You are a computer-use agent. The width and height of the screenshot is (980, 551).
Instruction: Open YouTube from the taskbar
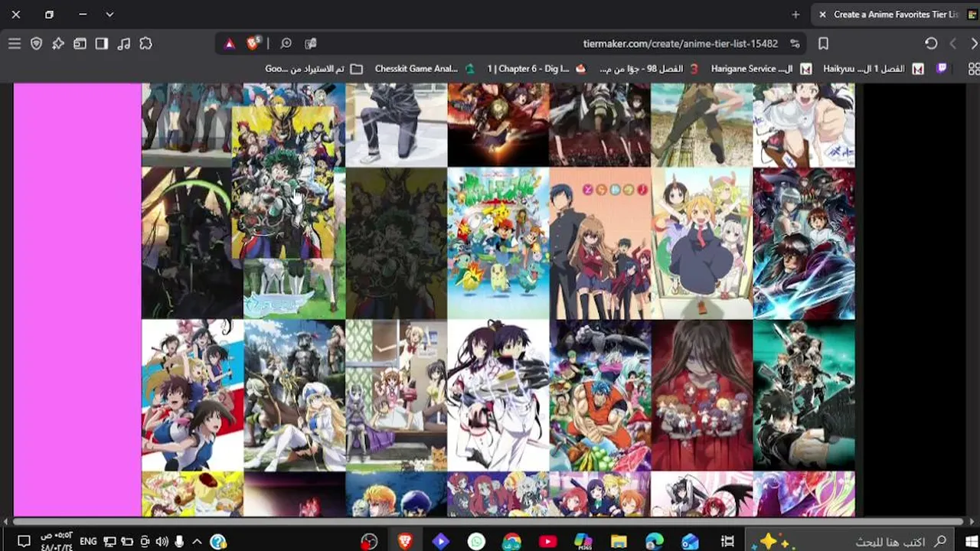point(547,541)
